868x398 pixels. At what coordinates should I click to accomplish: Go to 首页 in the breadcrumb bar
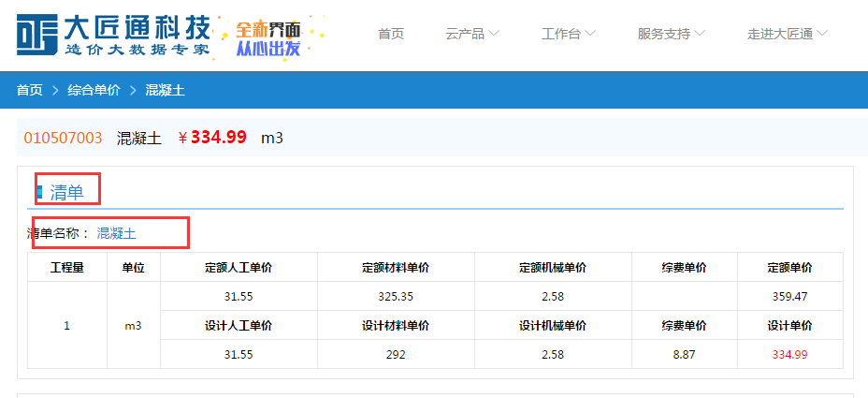point(29,91)
